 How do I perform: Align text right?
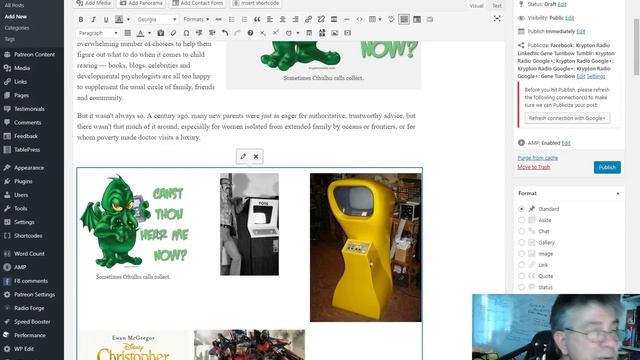[295, 20]
